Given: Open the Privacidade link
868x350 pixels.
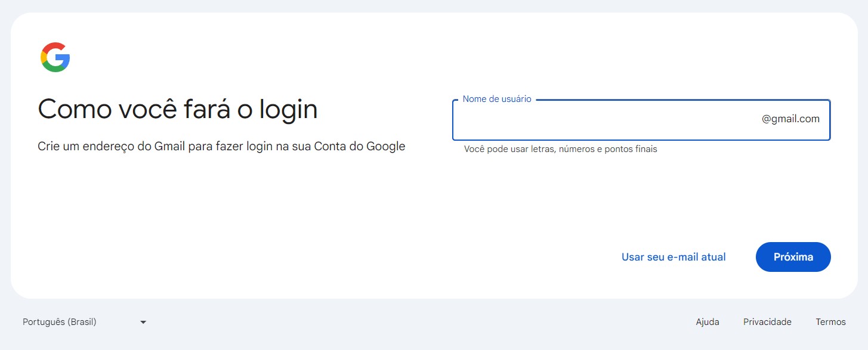Looking at the screenshot, I should click(767, 322).
